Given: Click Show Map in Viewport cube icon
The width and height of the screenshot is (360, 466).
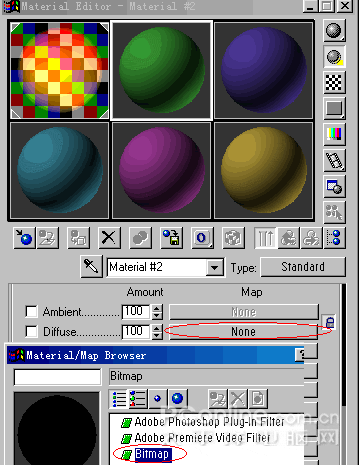Looking at the screenshot, I should point(233,238).
